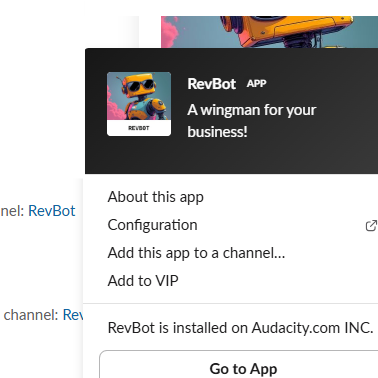The width and height of the screenshot is (378, 378).
Task: Open the cut-off link after 'channel:'
Action: pyautogui.click(x=73, y=315)
